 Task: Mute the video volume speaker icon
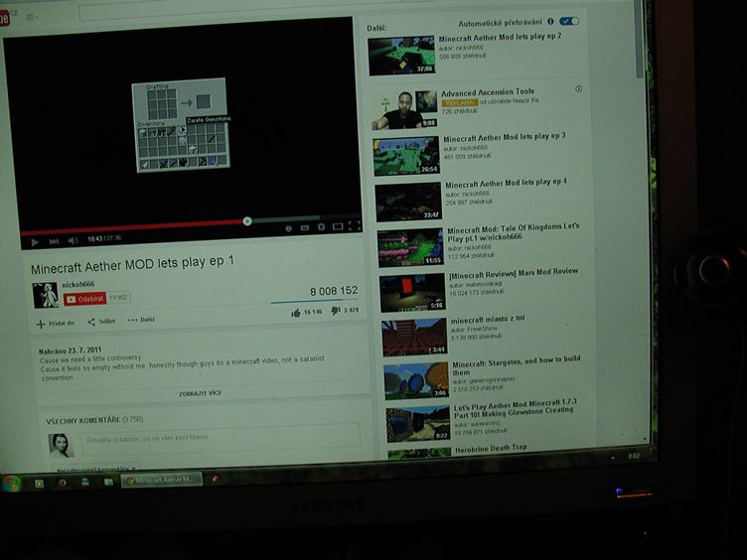point(73,240)
